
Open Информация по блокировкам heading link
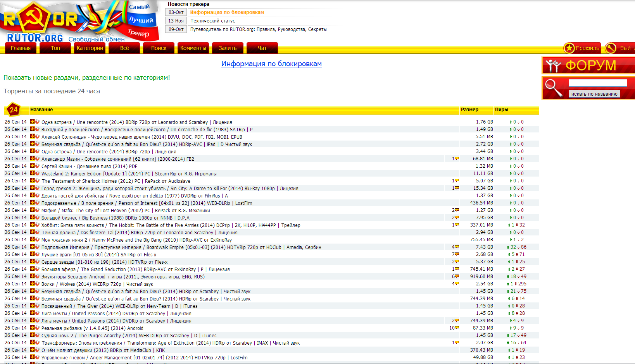point(271,64)
